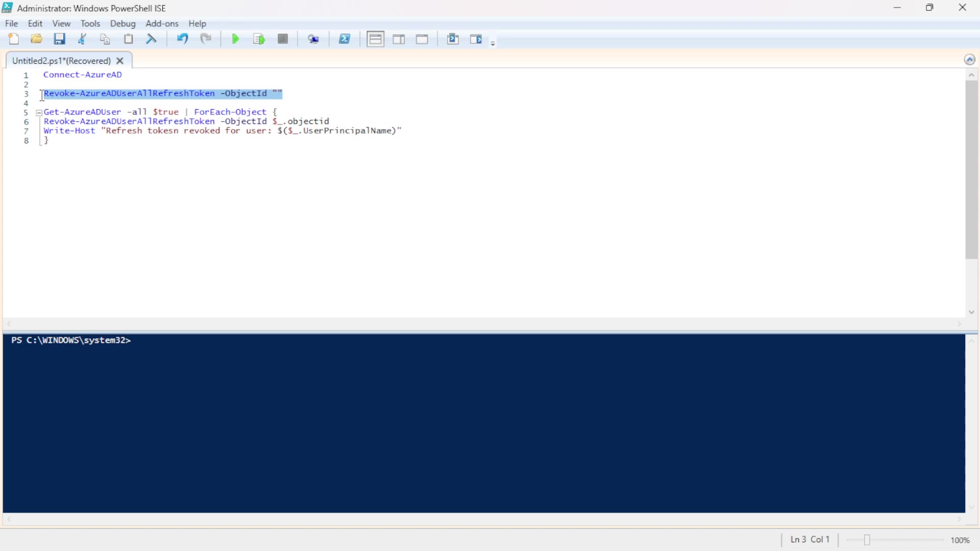Screen dimensions: 980x551
Task: Toggle Show Script Pane Maximized layout
Action: coord(422,39)
